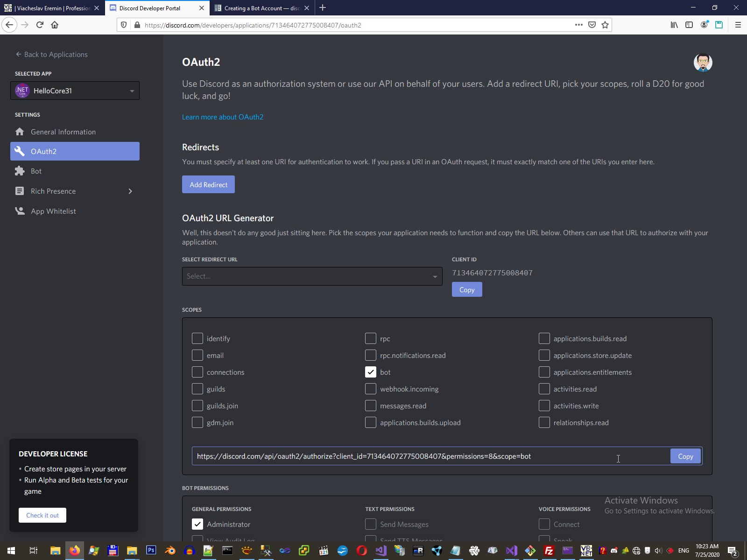Enable the activities.write scope

[544, 406]
